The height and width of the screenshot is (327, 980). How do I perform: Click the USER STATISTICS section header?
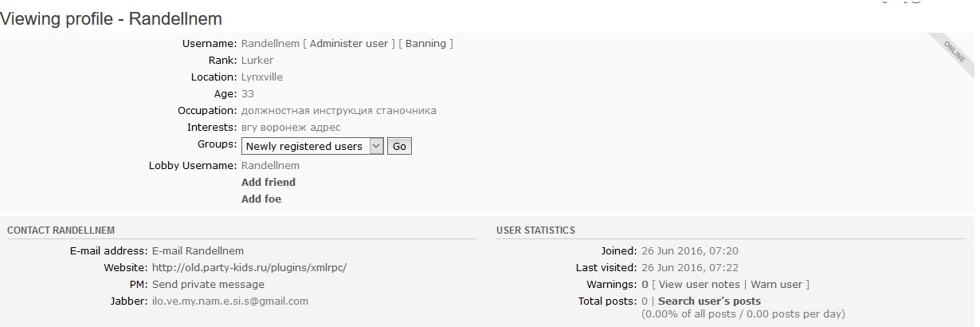point(535,230)
